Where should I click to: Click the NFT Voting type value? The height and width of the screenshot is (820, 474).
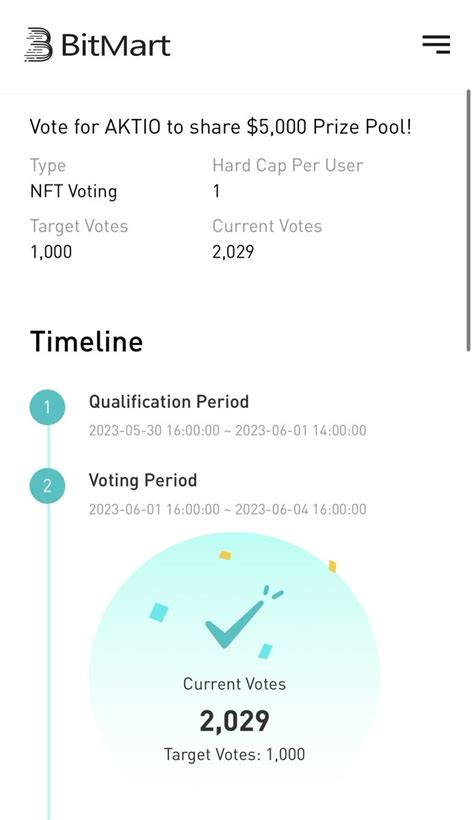(x=73, y=191)
